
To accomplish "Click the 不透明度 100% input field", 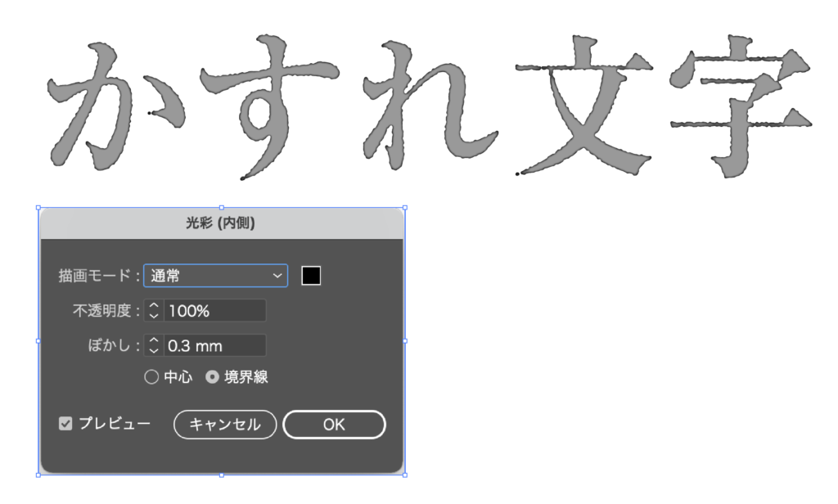I will tap(215, 311).
